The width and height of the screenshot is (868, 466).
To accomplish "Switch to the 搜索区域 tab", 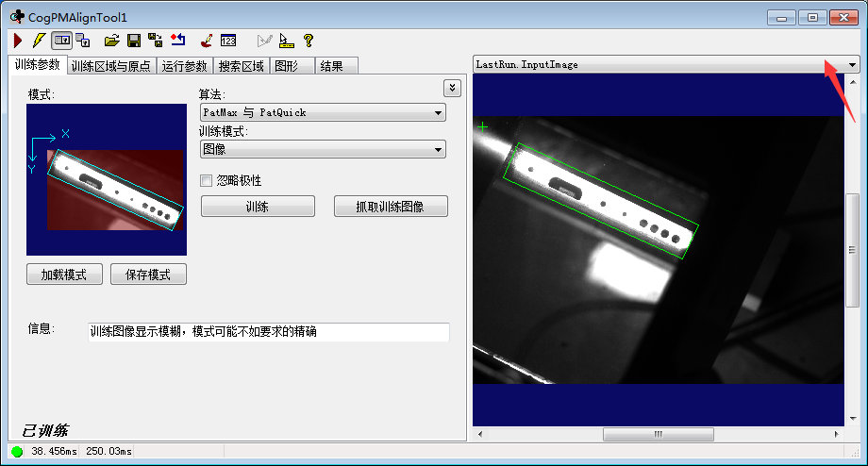I will [241, 66].
